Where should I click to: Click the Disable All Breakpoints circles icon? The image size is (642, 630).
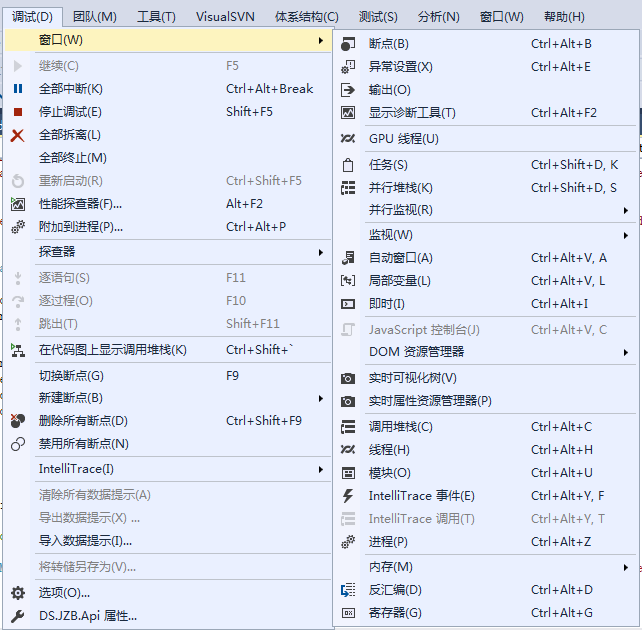[x=18, y=444]
